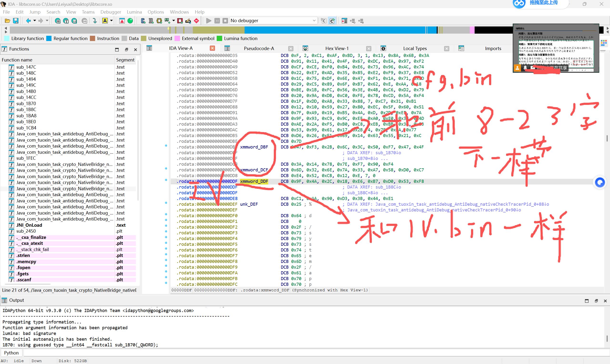Image resolution: width=610 pixels, height=364 pixels.
Task: Open the back-history dropdown arrow
Action: 35,21
